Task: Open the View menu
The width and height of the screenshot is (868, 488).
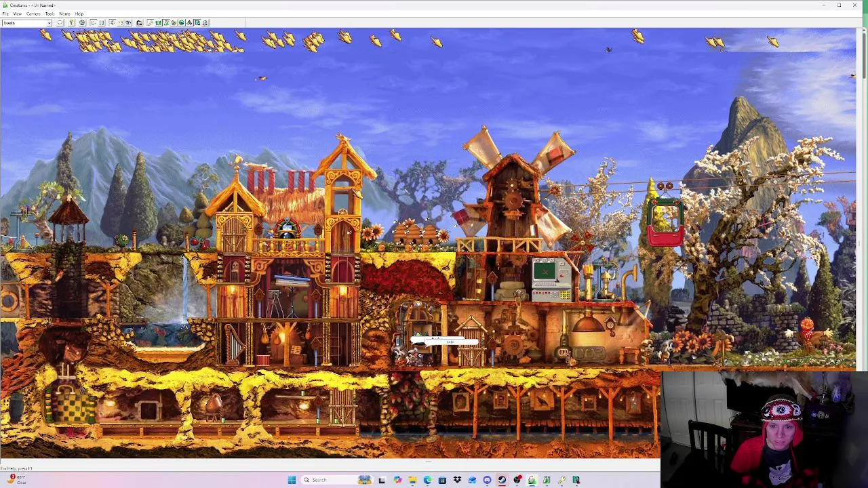Action: pyautogui.click(x=17, y=14)
